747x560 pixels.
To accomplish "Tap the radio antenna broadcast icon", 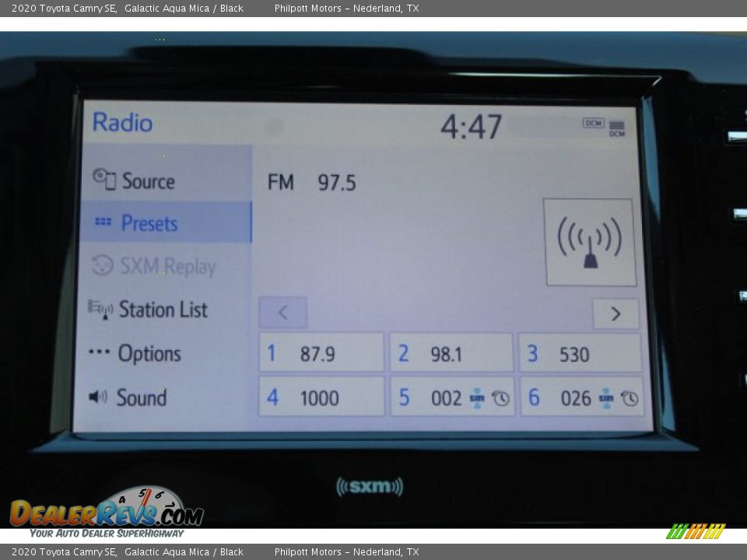I will (x=589, y=242).
